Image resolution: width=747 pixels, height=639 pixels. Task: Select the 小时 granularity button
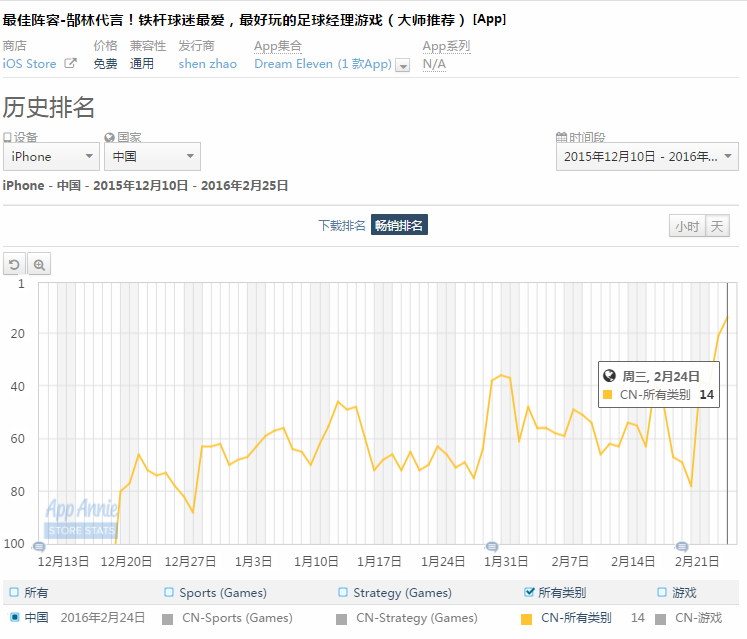(x=687, y=226)
